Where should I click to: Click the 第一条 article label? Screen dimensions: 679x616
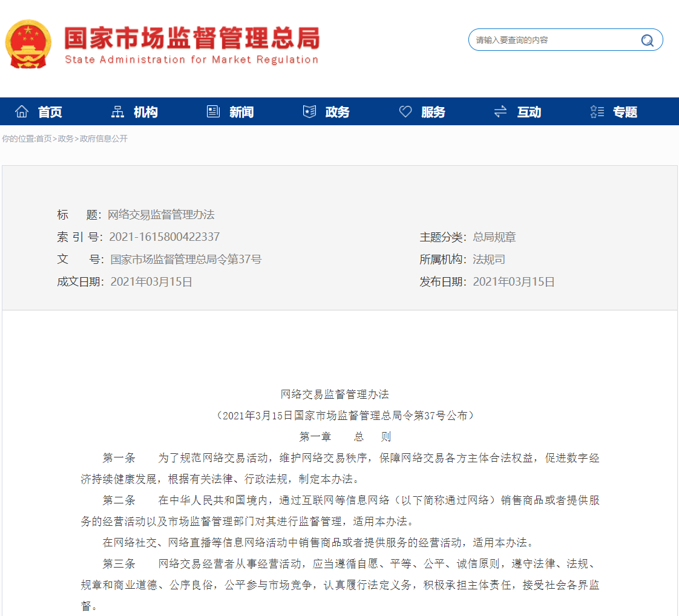119,458
